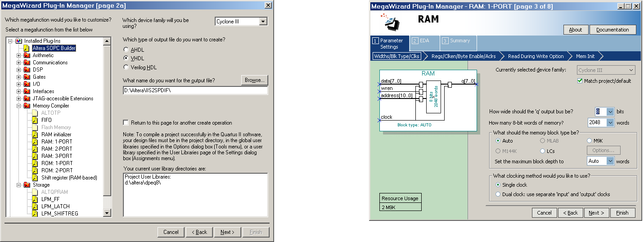Image resolution: width=644 pixels, height=242 pixels.
Task: Click Finish in RAM wizard
Action: coord(622,213)
